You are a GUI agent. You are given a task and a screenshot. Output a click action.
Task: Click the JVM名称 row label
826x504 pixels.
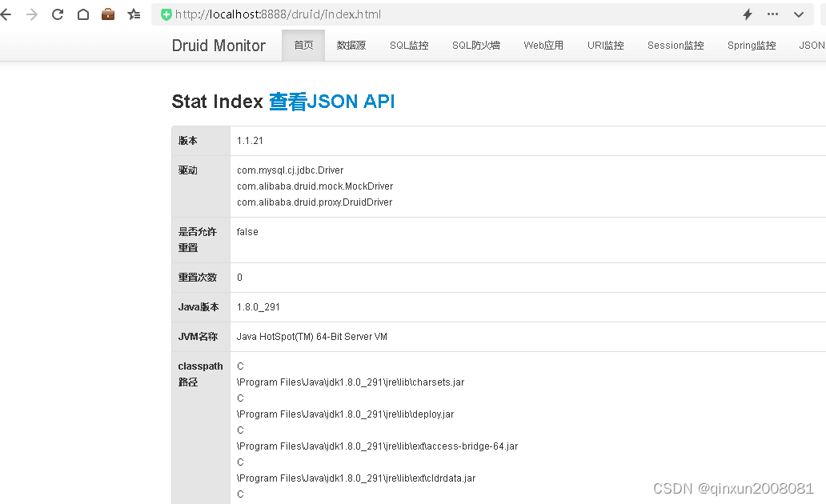(x=198, y=337)
